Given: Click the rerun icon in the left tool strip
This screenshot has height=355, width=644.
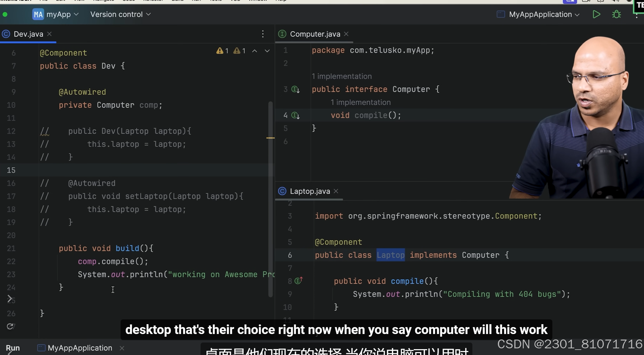Looking at the screenshot, I should click(10, 326).
